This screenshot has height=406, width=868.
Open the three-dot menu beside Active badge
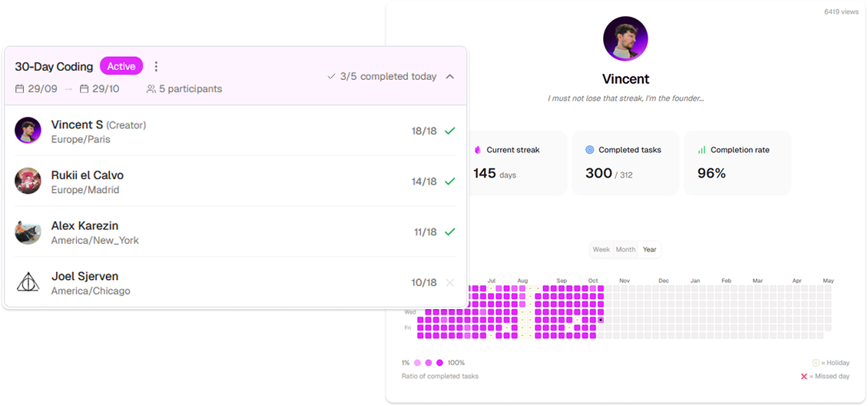tap(157, 67)
